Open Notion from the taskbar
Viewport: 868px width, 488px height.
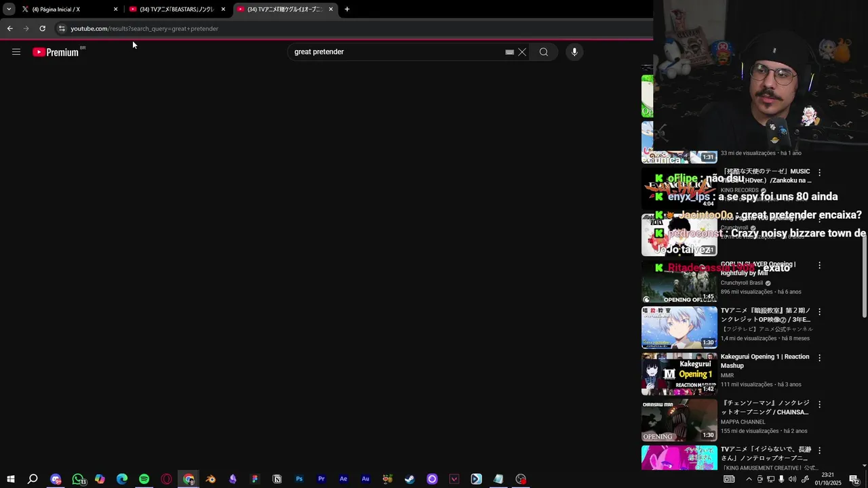coord(277,479)
